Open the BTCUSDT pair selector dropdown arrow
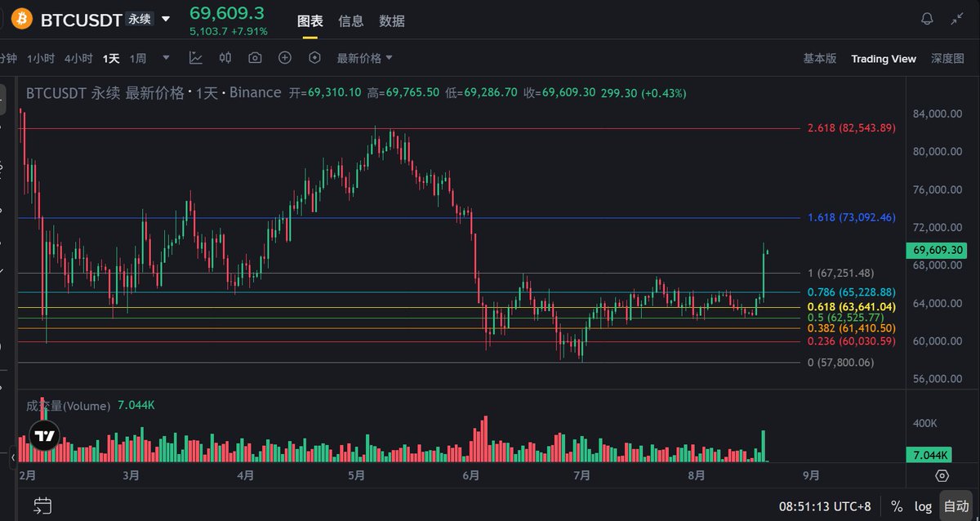The width and height of the screenshot is (980, 521). click(167, 19)
